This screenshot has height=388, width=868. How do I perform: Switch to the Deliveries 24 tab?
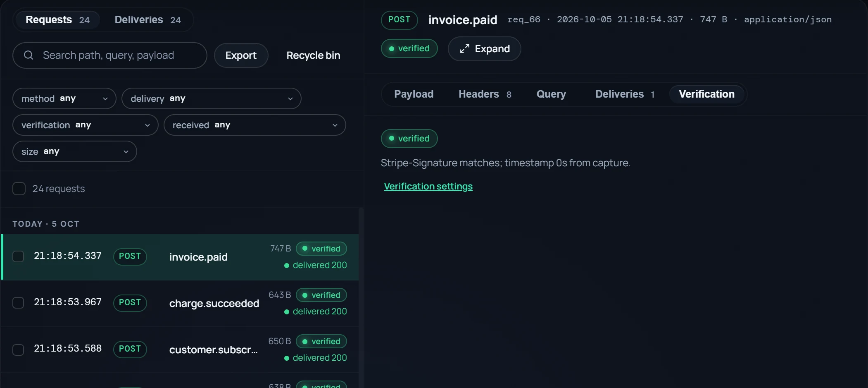(147, 20)
